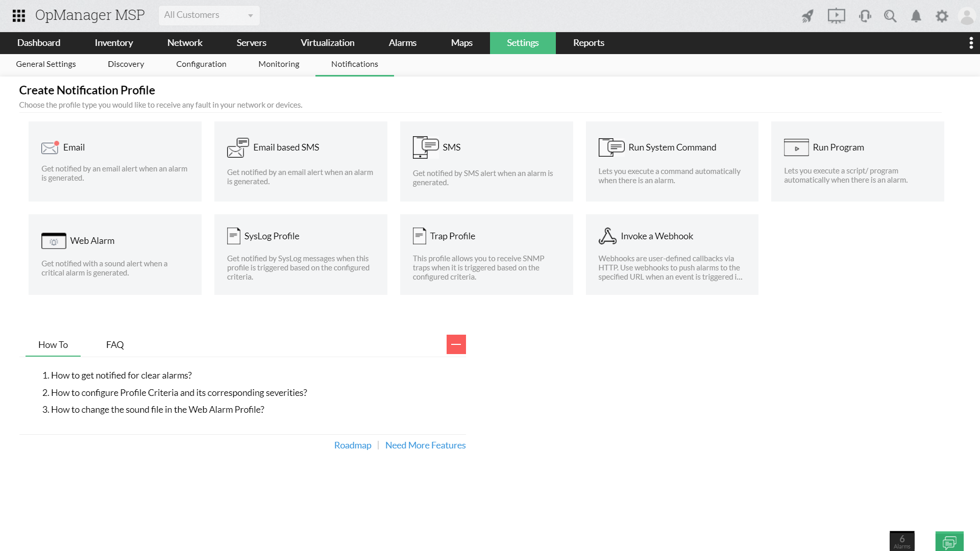Viewport: 980px width, 551px height.
Task: Collapse the How To panel with red minus
Action: tap(456, 344)
